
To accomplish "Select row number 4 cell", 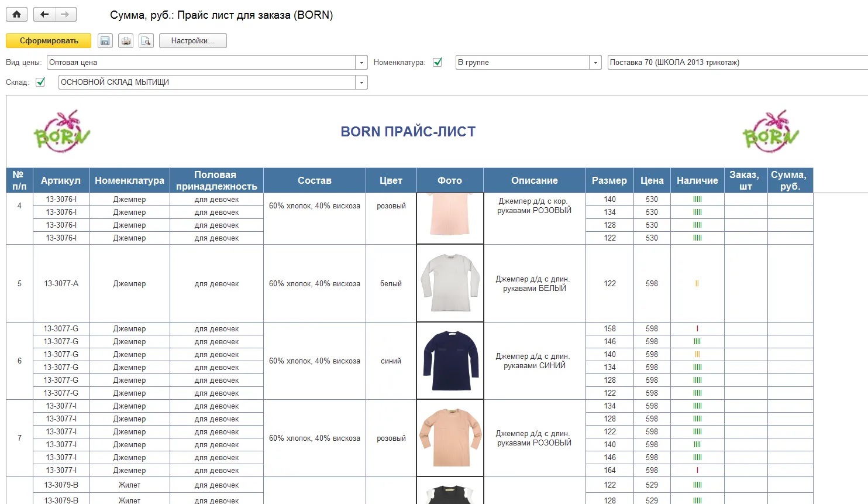I will pos(19,218).
